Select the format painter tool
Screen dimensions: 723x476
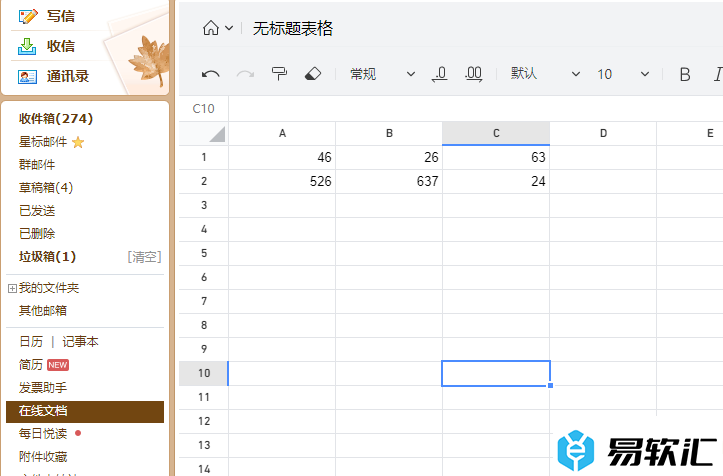279,74
